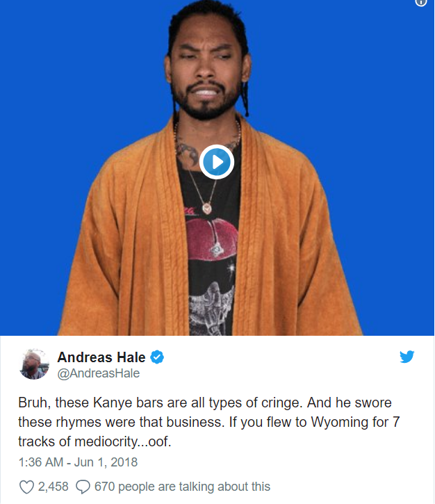
Task: Click the info icon above the video
Action: click(420, 2)
